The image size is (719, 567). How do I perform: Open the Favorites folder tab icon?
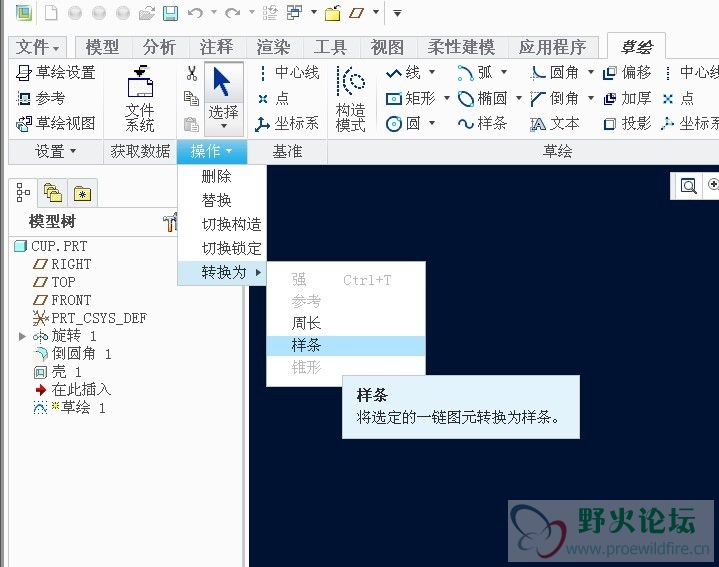(83, 193)
